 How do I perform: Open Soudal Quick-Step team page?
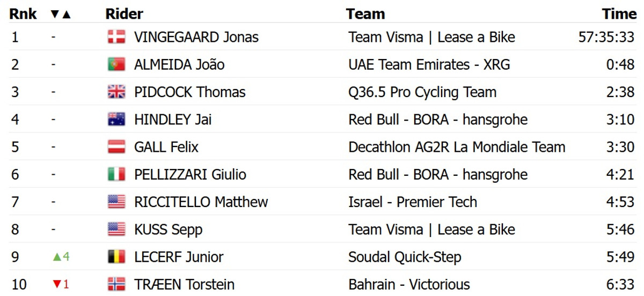coord(404,257)
